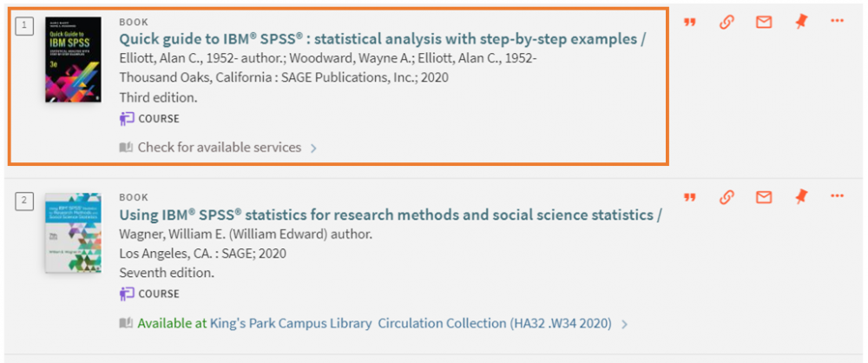The width and height of the screenshot is (868, 363).
Task: Select result number 2 box
Action: (x=24, y=201)
